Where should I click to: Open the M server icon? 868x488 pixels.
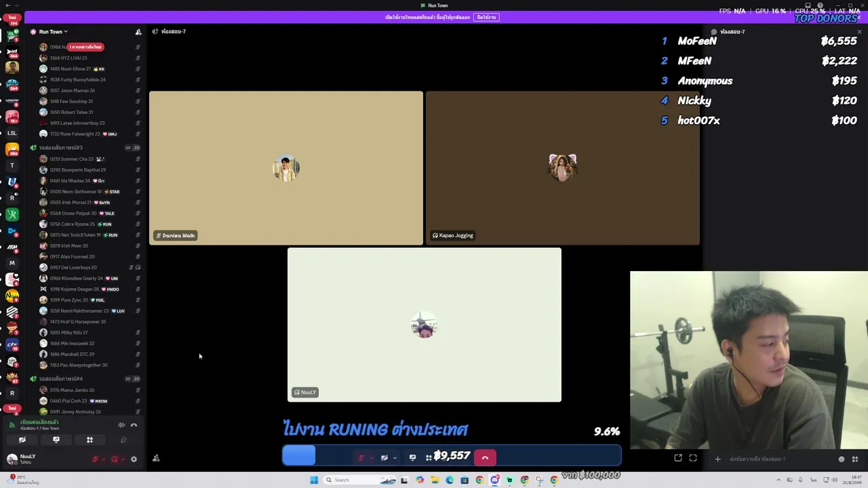coord(12,263)
